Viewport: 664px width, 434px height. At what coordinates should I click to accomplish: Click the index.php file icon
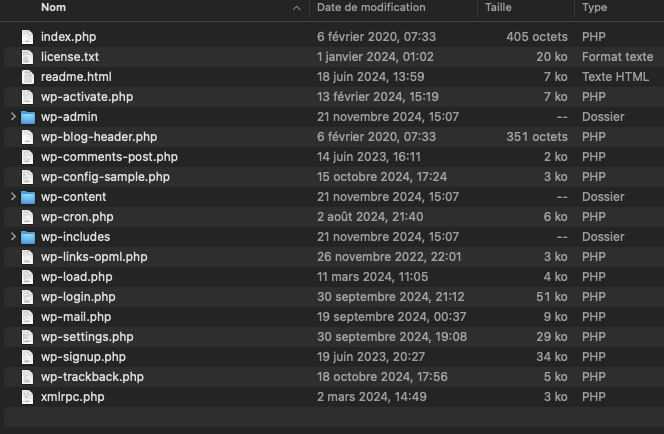[x=27, y=37]
